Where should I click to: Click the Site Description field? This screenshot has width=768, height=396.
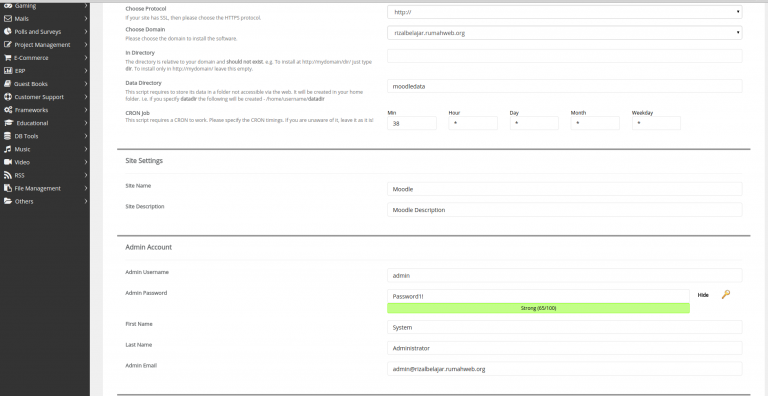pos(564,210)
